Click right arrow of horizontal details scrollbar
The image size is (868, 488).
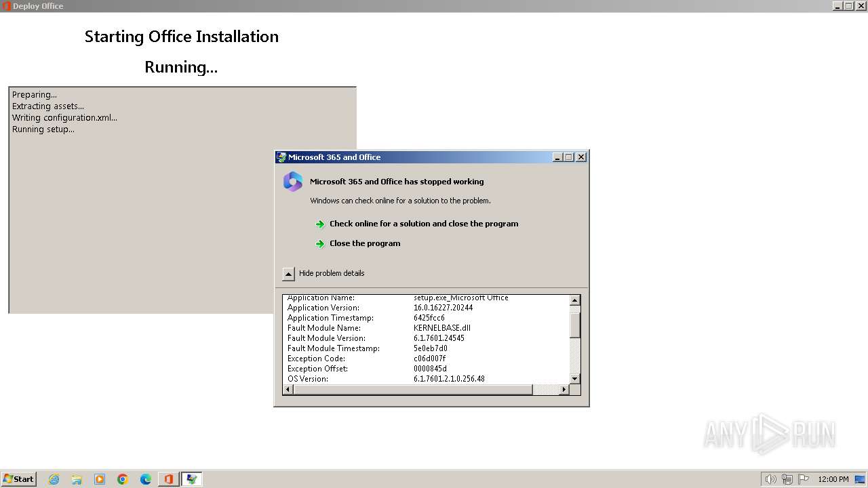click(564, 390)
